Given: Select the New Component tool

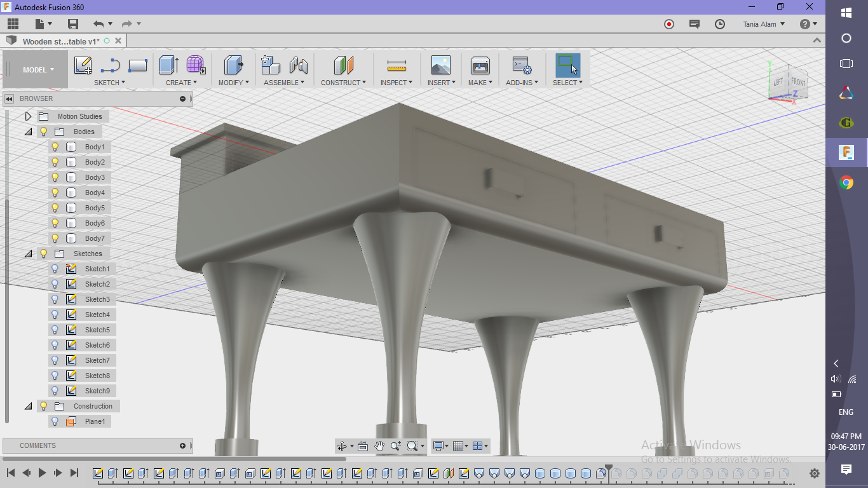Looking at the screenshot, I should point(271,65).
